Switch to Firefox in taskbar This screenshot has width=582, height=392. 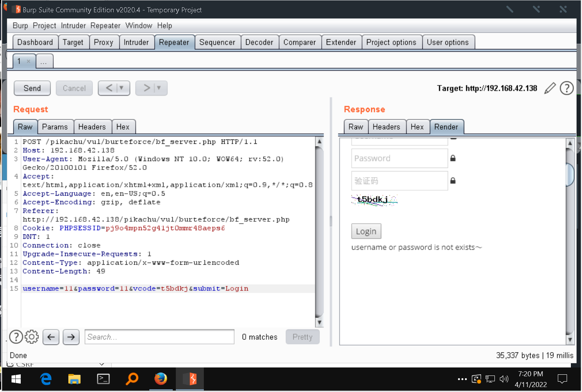point(161,379)
